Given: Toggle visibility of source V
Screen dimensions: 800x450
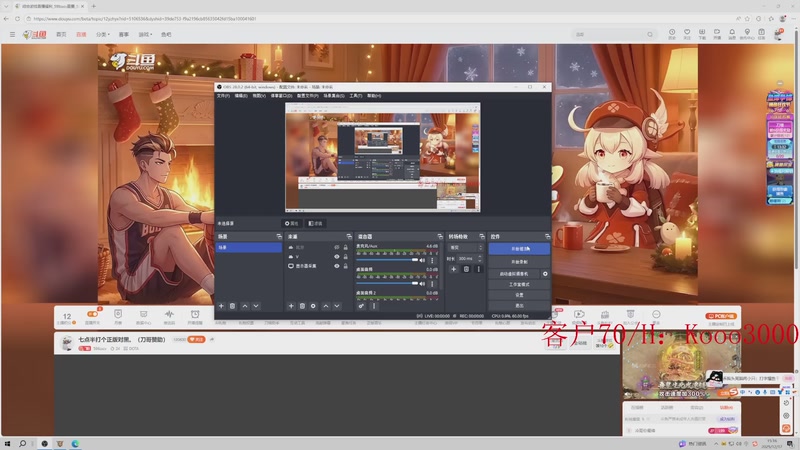Looking at the screenshot, I should 337,257.
